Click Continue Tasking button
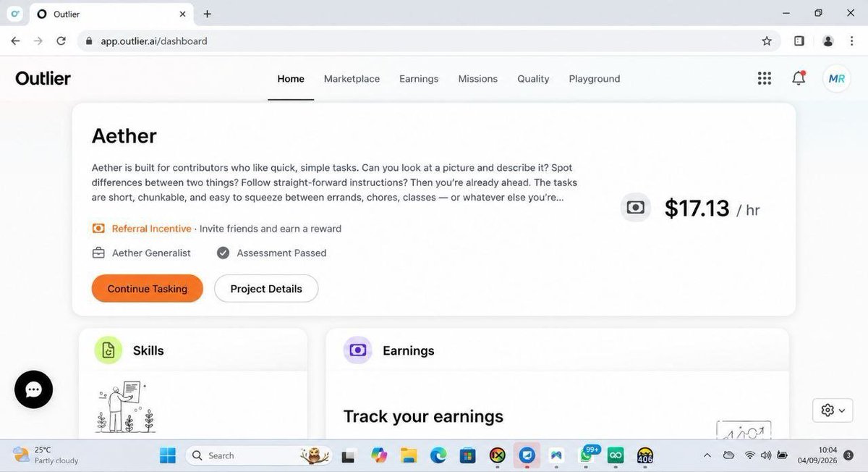This screenshot has width=868, height=472. (148, 288)
